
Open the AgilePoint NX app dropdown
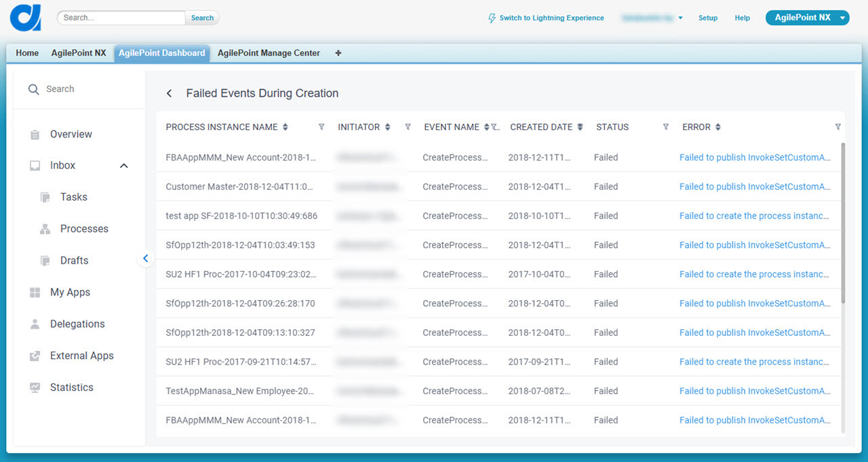808,18
